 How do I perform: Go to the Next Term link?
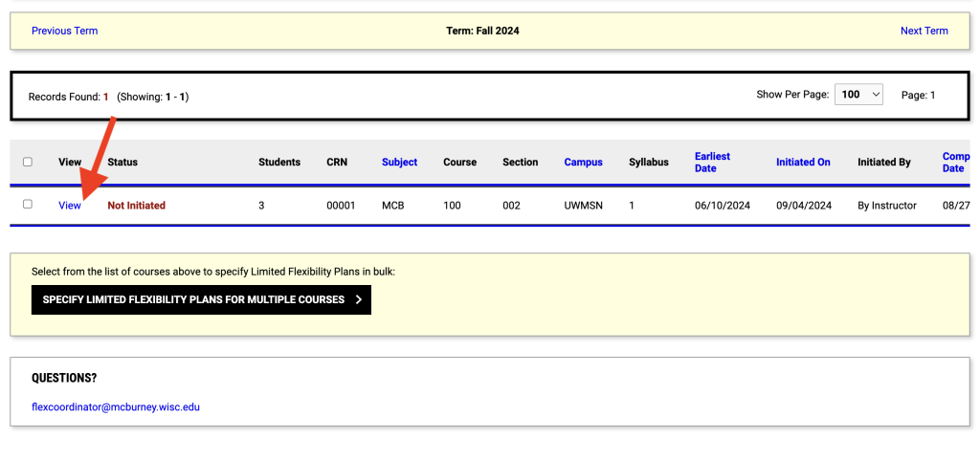[924, 31]
